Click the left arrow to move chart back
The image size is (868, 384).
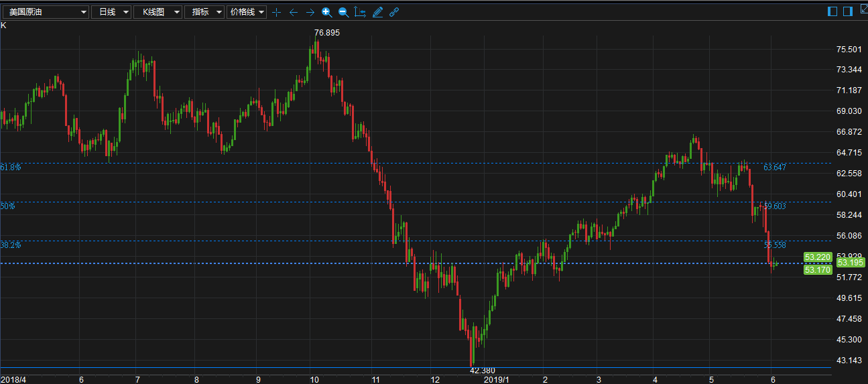click(293, 12)
